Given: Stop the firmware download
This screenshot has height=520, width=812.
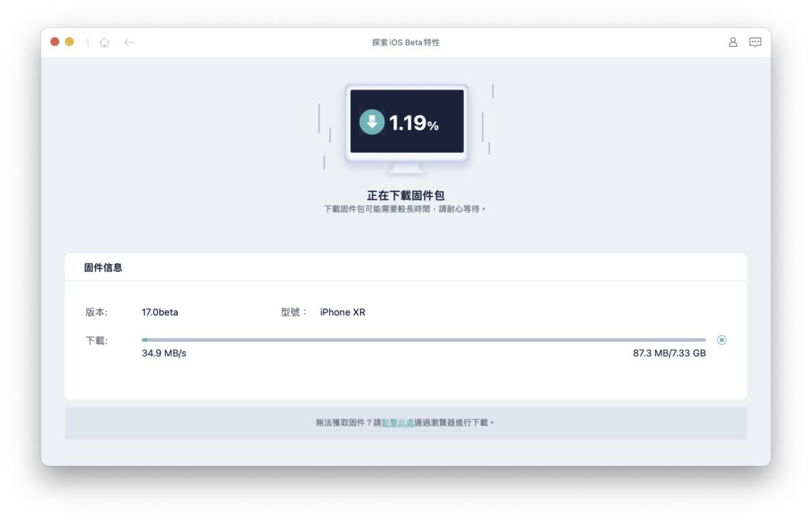Looking at the screenshot, I should click(x=722, y=340).
